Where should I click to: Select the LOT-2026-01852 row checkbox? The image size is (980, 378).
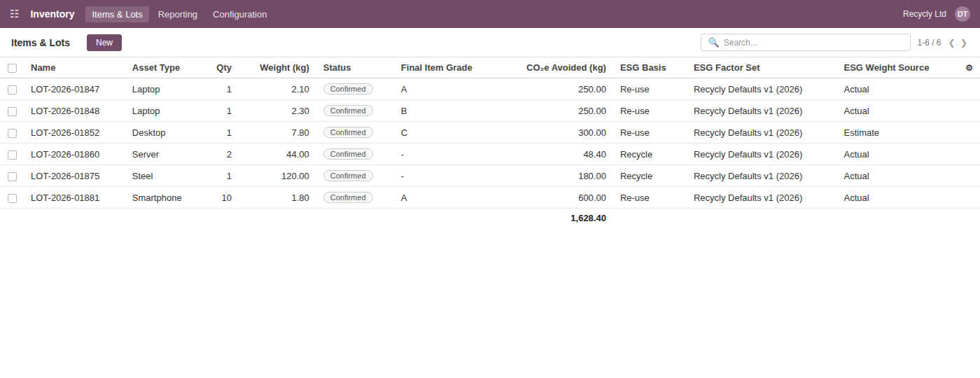click(x=12, y=133)
